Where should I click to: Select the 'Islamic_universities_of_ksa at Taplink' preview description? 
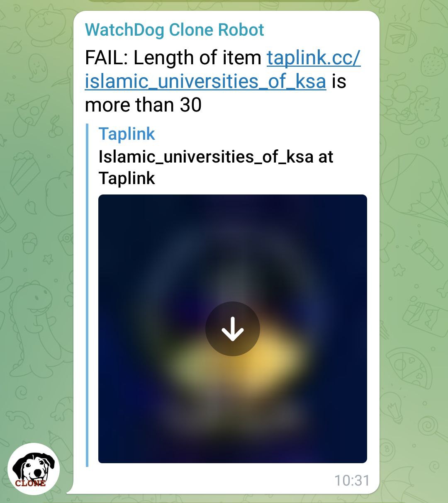click(216, 168)
